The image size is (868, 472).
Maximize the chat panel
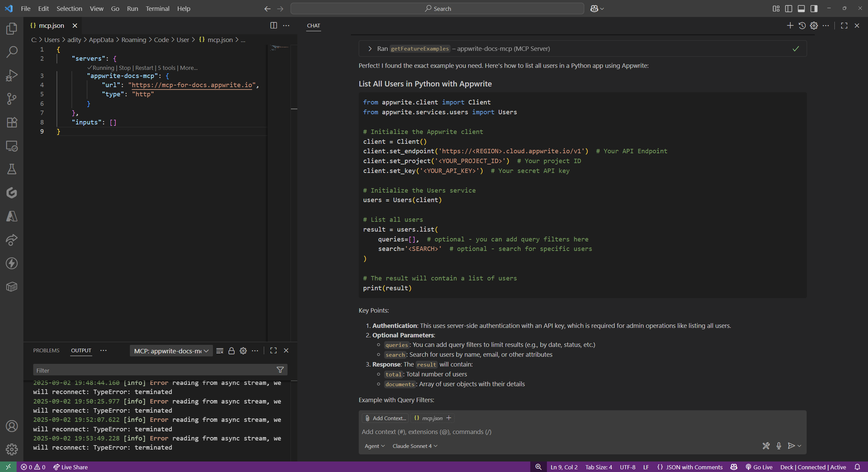(844, 25)
